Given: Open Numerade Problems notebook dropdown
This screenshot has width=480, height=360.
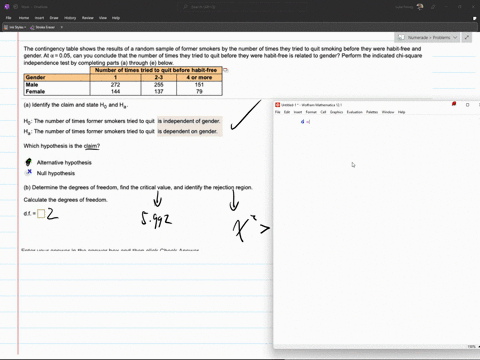Looking at the screenshot, I should click(428, 38).
